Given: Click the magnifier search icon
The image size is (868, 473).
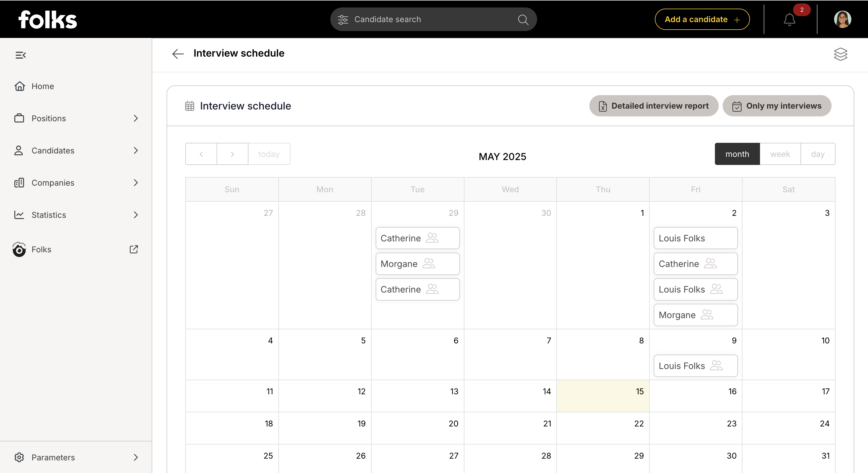Looking at the screenshot, I should coord(523,20).
